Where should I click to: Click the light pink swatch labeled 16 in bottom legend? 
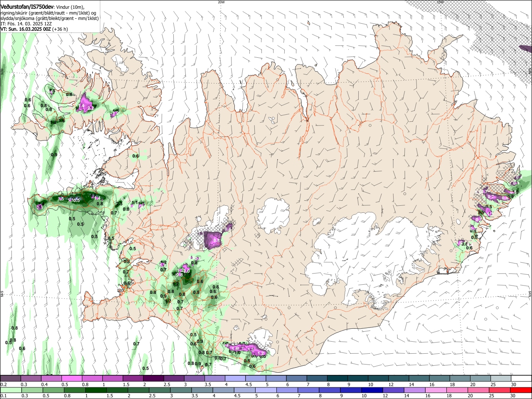click(x=436, y=390)
